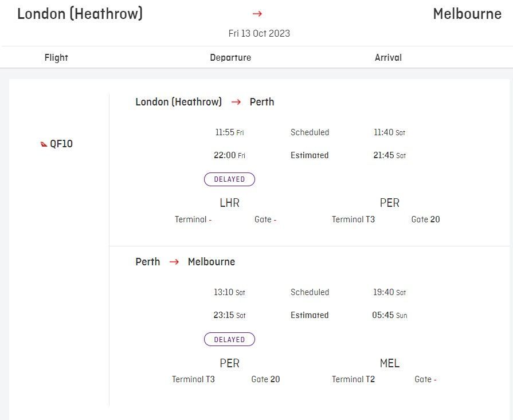
Task: Click the DELAYED badge for the Perth to Melbourne leg
Action: pyautogui.click(x=229, y=339)
